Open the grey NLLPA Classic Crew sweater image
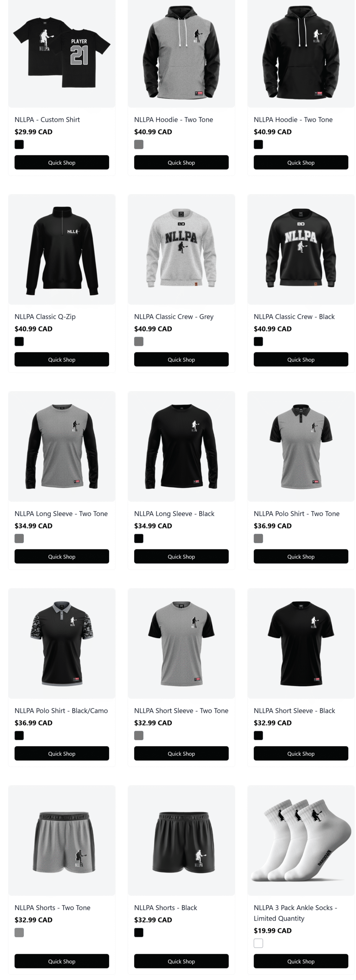Viewport: 356px width, 980px height. pyautogui.click(x=181, y=250)
